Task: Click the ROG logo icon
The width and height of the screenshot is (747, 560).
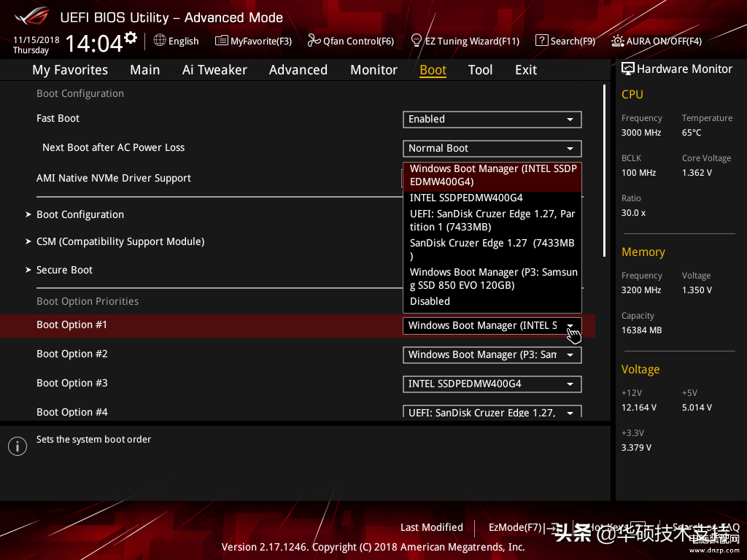Action: (32, 17)
